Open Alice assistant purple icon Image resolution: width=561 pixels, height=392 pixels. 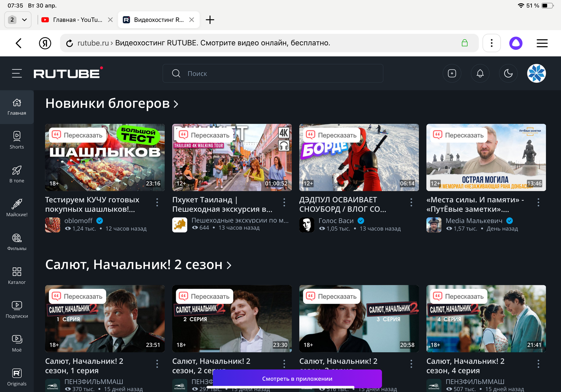point(516,43)
